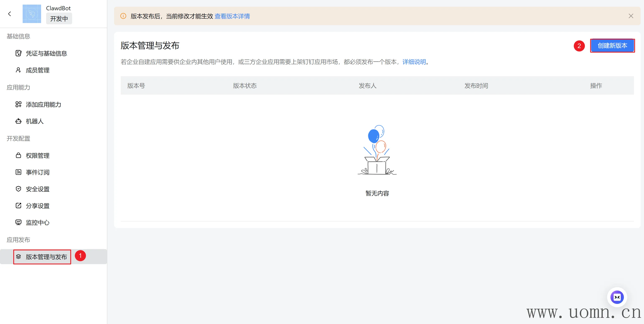Dismiss the orange notification banner
The height and width of the screenshot is (324, 644).
631,16
